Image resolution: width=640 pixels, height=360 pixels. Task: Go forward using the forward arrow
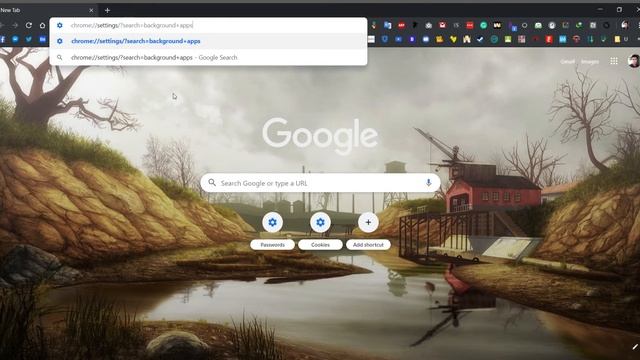15,25
